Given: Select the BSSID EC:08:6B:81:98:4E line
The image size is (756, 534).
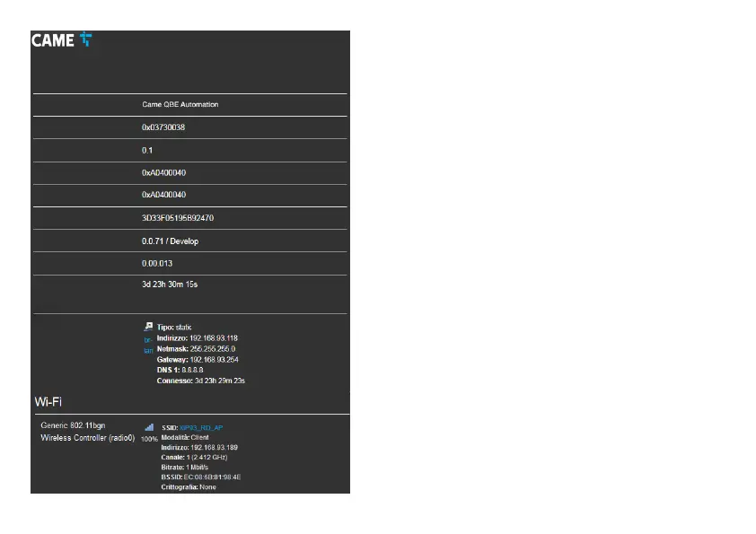Looking at the screenshot, I should tap(201, 477).
